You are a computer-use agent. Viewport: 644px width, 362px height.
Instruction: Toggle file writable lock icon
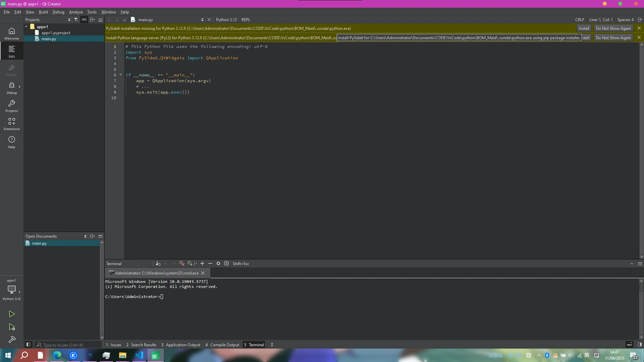[x=125, y=20]
